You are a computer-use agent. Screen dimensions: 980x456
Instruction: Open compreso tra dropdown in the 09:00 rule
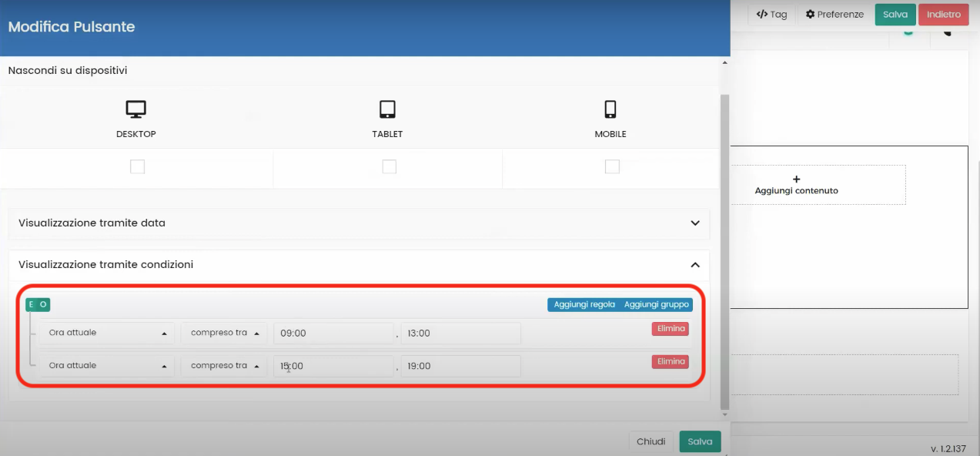[224, 334]
